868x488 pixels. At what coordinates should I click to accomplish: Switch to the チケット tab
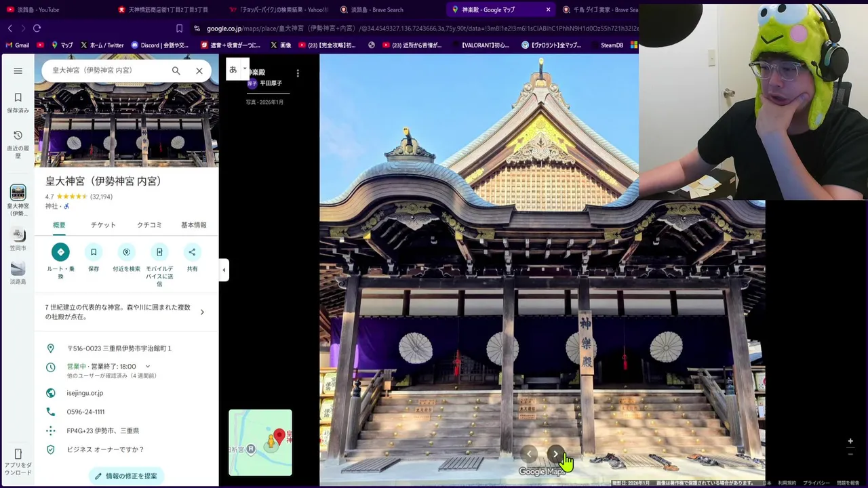(x=103, y=225)
